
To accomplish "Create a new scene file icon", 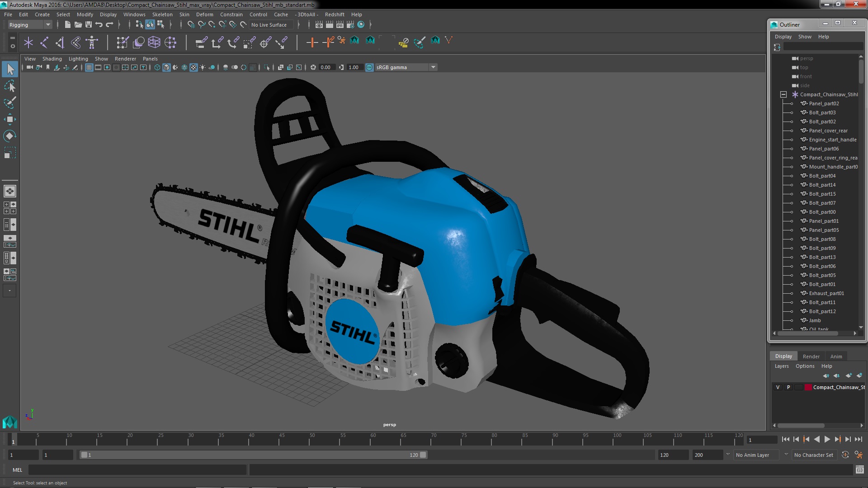I will pyautogui.click(x=67, y=24).
